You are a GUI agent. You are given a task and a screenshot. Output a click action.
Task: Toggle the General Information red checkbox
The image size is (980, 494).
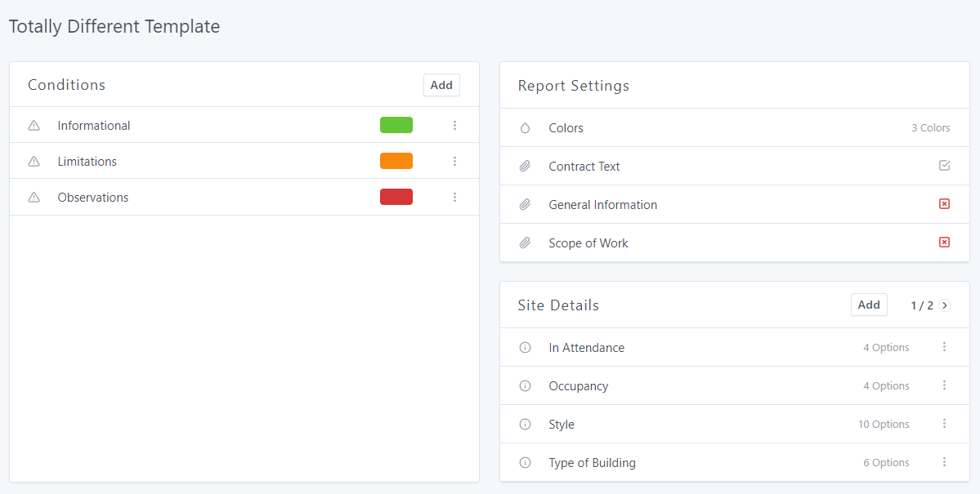click(x=944, y=204)
